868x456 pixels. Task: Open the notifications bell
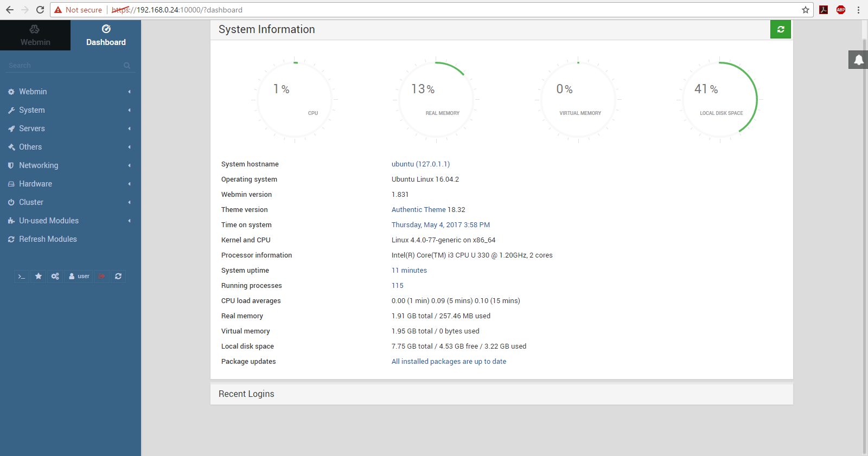click(x=858, y=60)
